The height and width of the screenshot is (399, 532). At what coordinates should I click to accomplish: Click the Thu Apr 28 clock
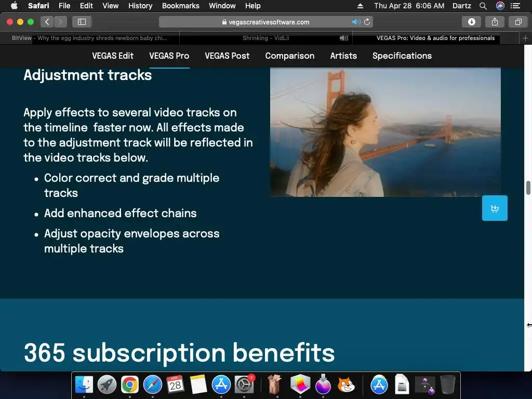(x=409, y=6)
